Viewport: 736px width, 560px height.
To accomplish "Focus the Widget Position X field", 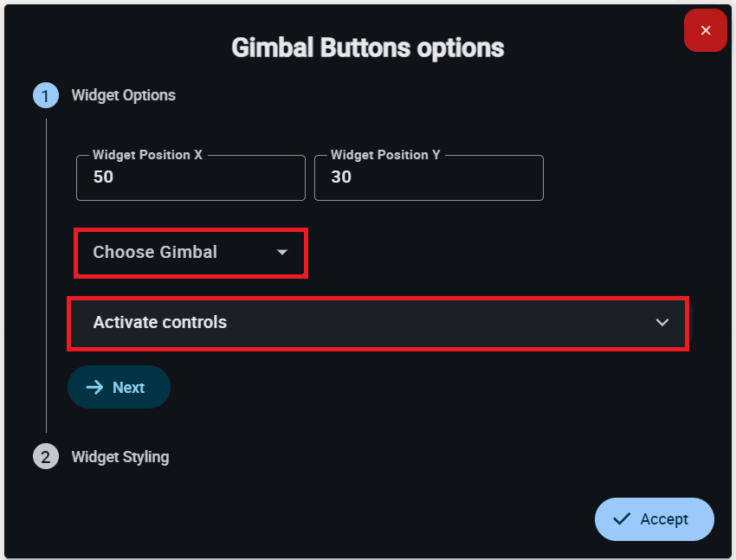I will pyautogui.click(x=190, y=178).
